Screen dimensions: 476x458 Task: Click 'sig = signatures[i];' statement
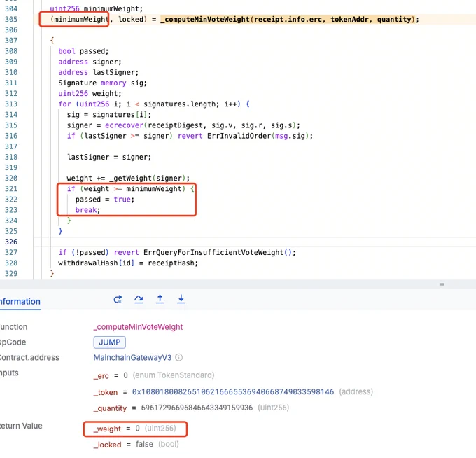point(109,115)
